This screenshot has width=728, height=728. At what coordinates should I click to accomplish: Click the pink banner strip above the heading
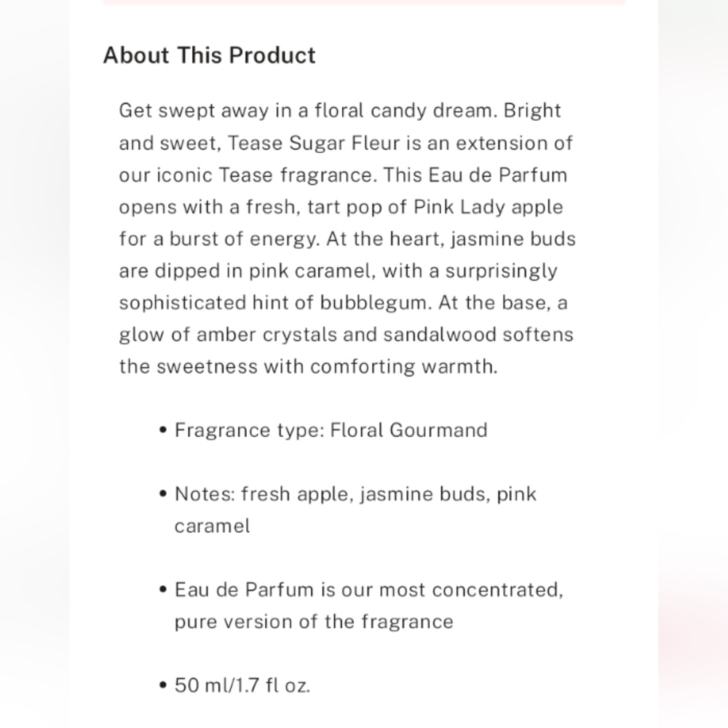[364, 2]
